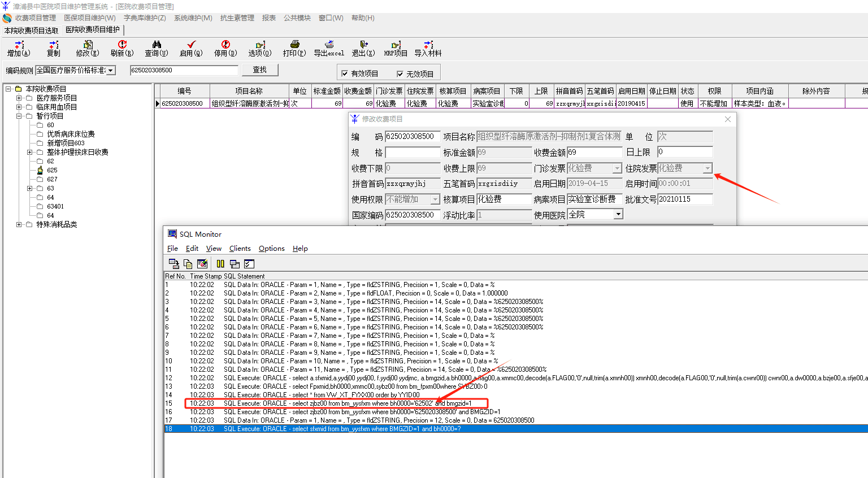Image resolution: width=868 pixels, height=478 pixels.
Task: Expand the 整体护理按床日收费 tree node
Action: point(30,152)
